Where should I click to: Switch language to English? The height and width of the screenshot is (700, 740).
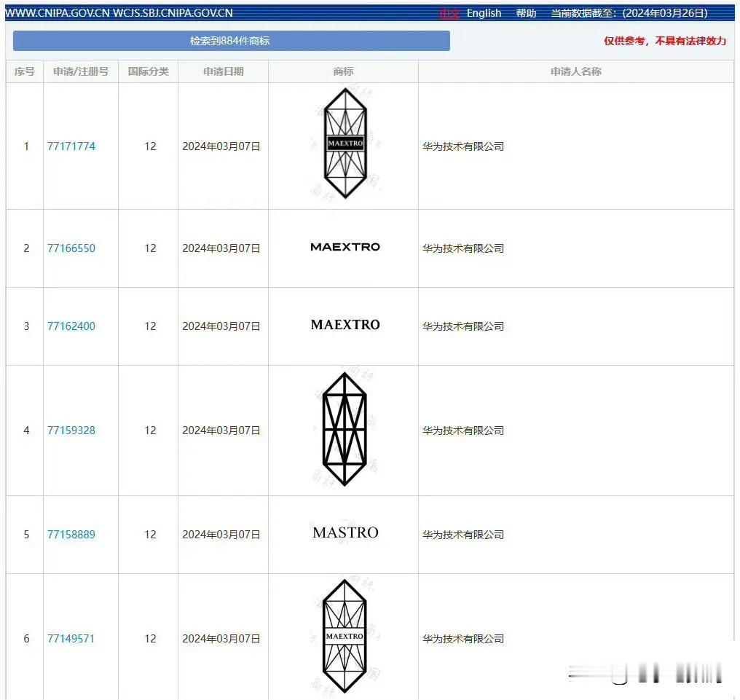tap(484, 13)
